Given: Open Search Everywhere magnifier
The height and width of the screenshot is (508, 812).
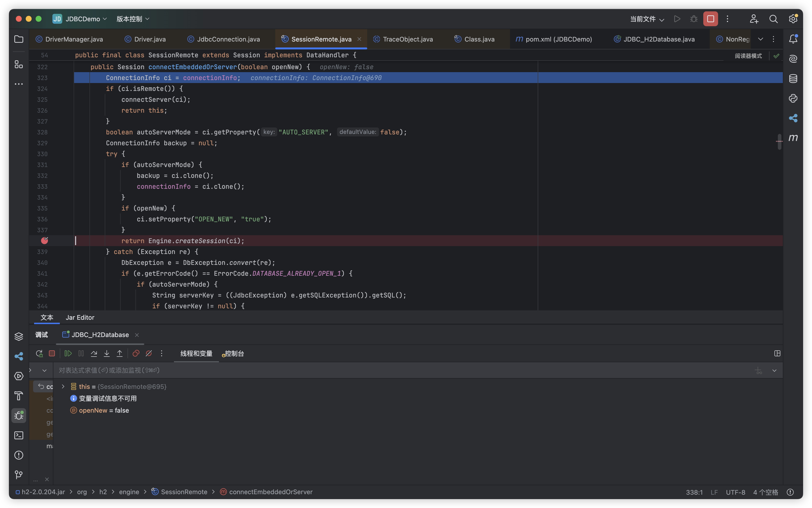Looking at the screenshot, I should (x=773, y=19).
